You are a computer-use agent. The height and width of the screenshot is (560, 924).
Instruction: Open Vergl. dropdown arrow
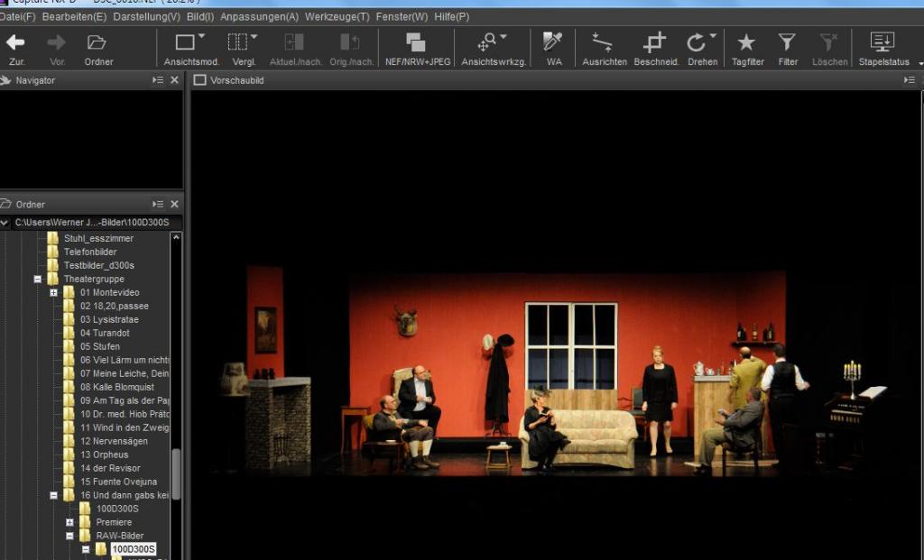click(254, 36)
